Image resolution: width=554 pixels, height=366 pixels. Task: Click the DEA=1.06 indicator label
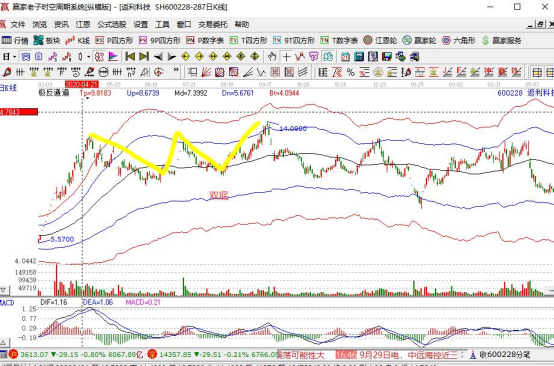pos(98,302)
